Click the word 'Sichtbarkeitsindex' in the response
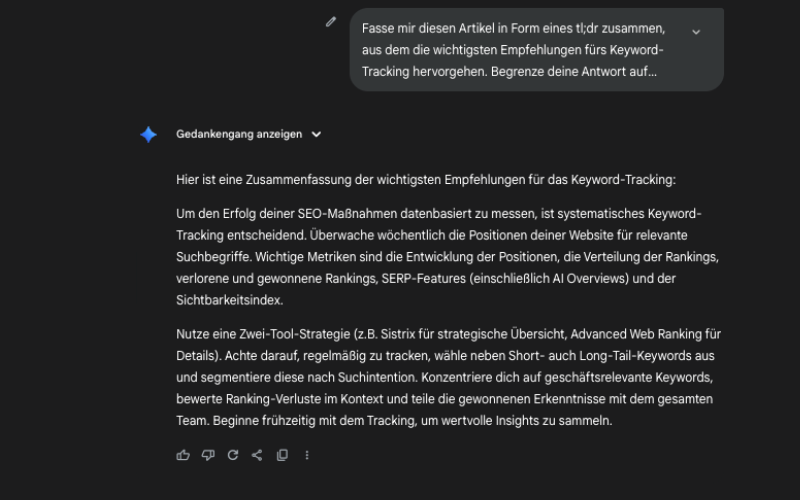This screenshot has width=800, height=500. [227, 299]
